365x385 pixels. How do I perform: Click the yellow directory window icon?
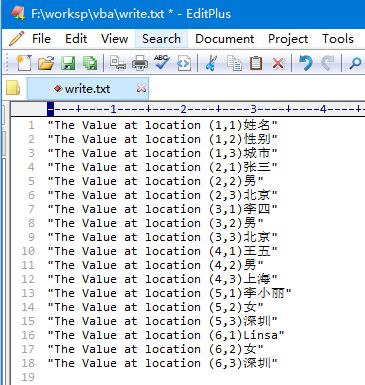(x=13, y=88)
